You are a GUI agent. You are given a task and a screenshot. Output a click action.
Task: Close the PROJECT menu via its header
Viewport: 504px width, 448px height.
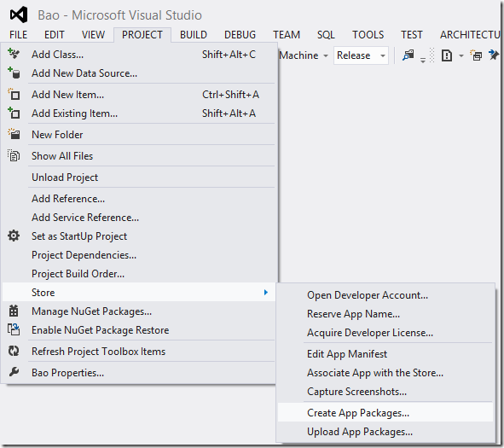coord(142,34)
